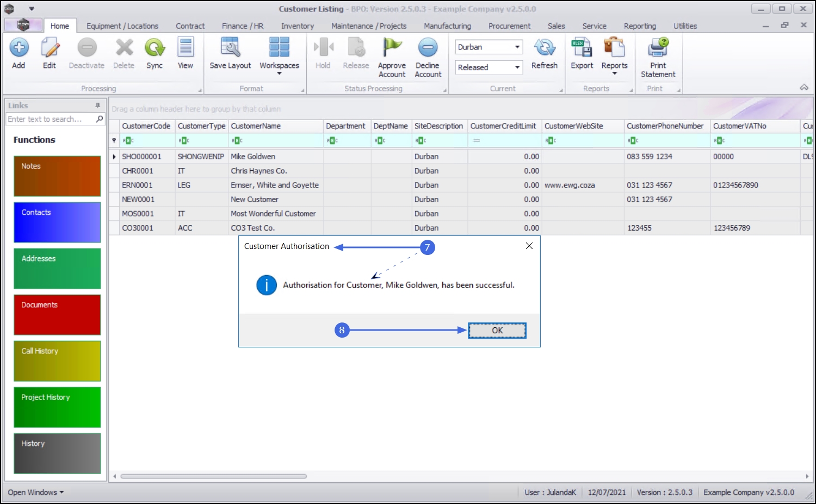Image resolution: width=816 pixels, height=504 pixels.
Task: Collapse the ribbon with the arrow
Action: coord(804,88)
